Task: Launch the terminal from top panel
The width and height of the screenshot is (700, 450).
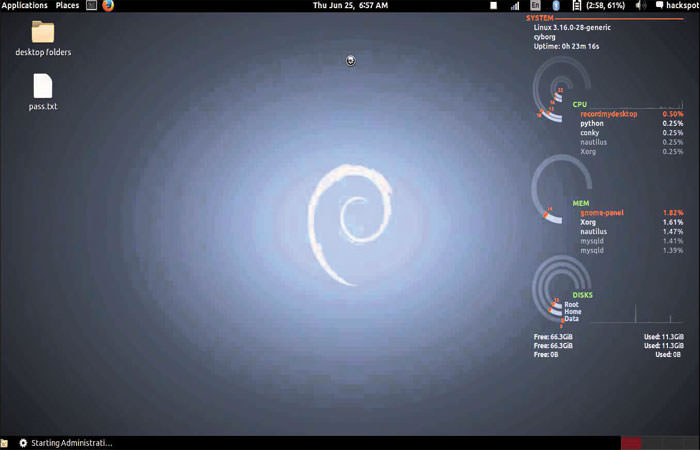Action: [x=92, y=5]
